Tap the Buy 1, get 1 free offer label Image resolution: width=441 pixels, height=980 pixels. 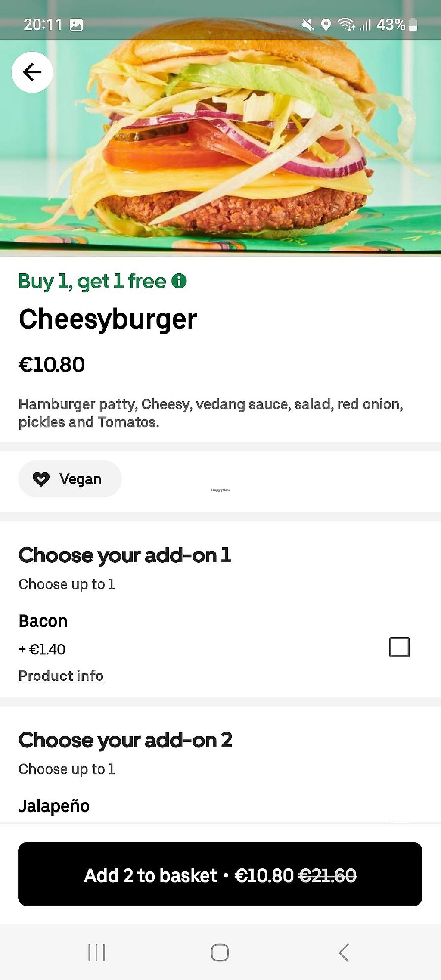click(92, 282)
